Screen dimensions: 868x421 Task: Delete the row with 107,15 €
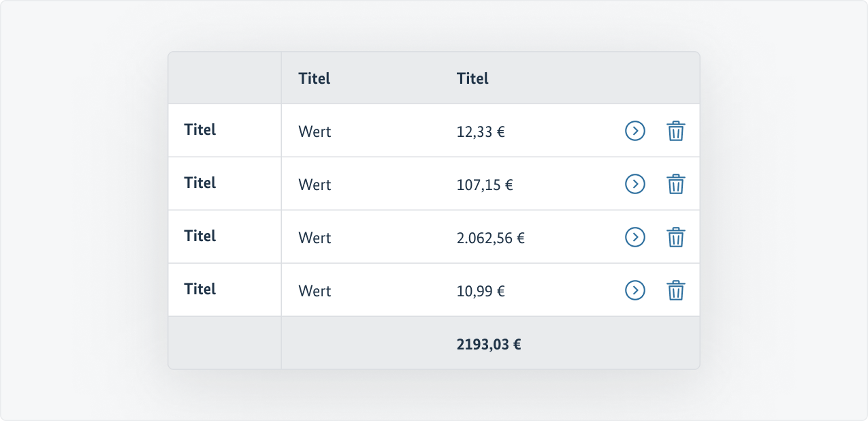[675, 184]
